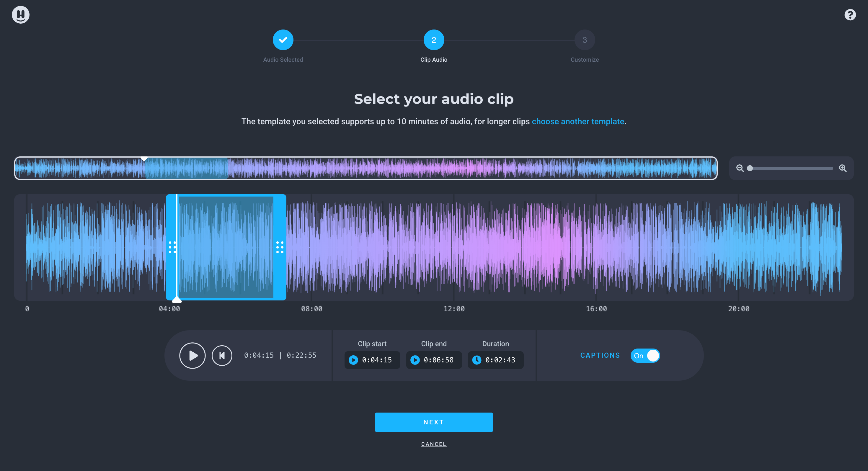Click the Customize step label
Image resolution: width=868 pixels, height=471 pixels.
pos(585,60)
